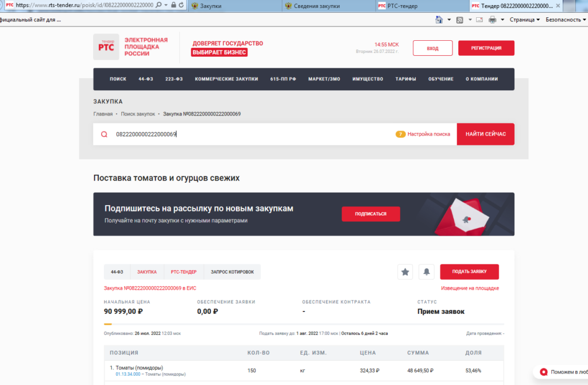Open the 44-ФЗ navigation menu item

pos(145,79)
